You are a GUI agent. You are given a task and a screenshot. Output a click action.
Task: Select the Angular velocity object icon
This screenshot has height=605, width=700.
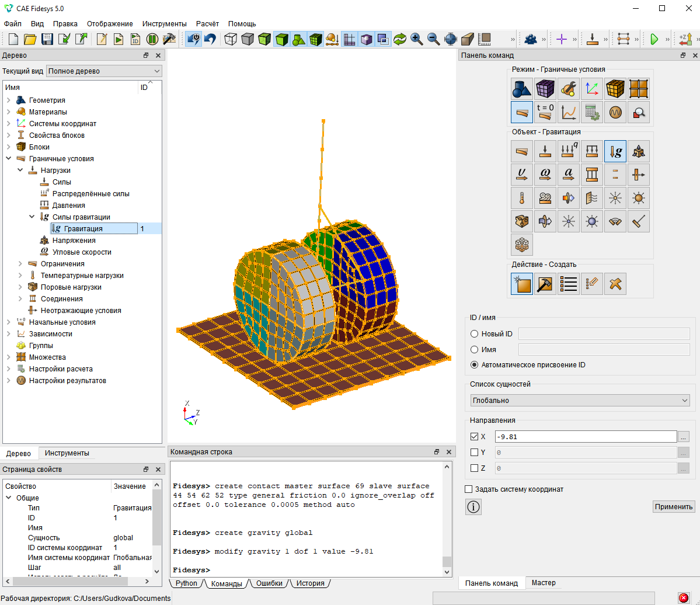(x=545, y=175)
